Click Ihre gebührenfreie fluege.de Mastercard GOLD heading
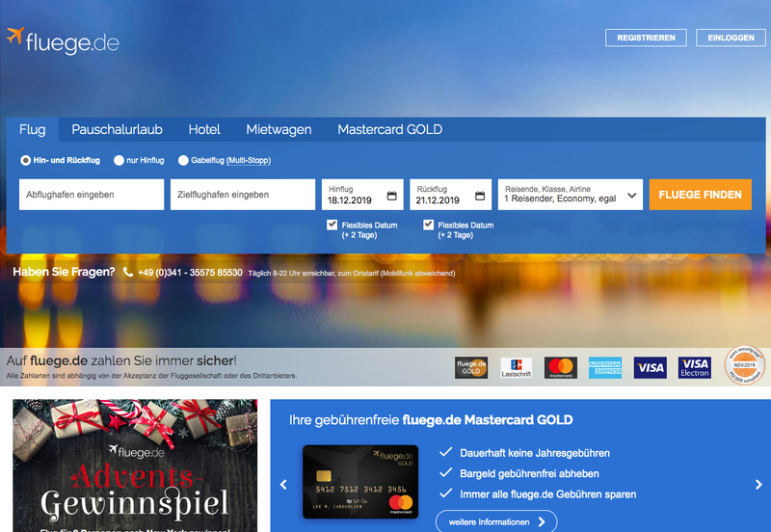The image size is (771, 532). pyautogui.click(x=431, y=420)
